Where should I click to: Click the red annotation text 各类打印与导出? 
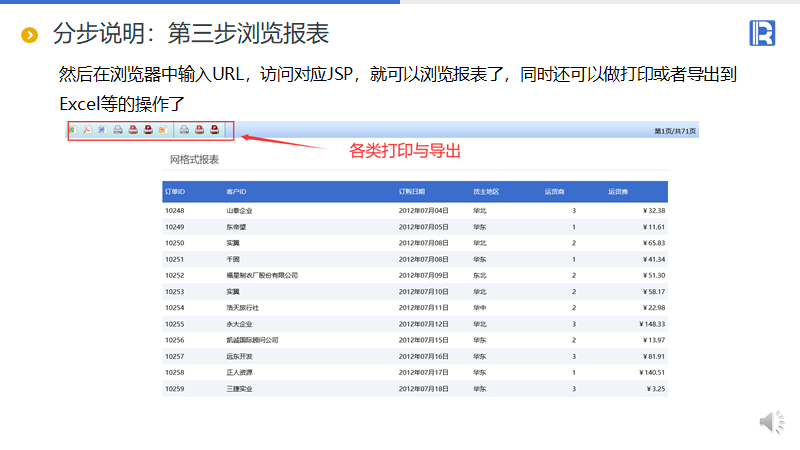(405, 151)
